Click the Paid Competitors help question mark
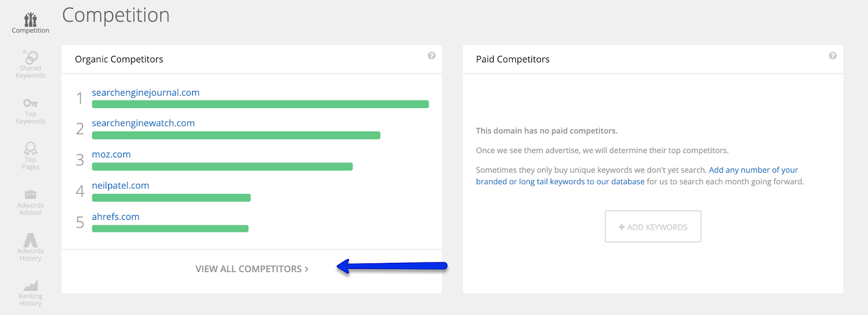Screen dimensions: 868x315 832,55
